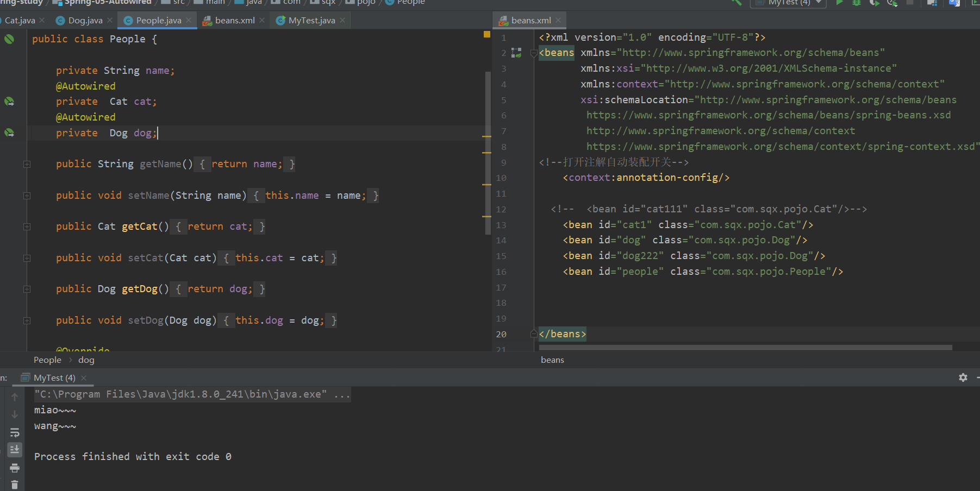980x491 pixels.
Task: Click the dog breadcrumb below the editor
Action: [86, 360]
